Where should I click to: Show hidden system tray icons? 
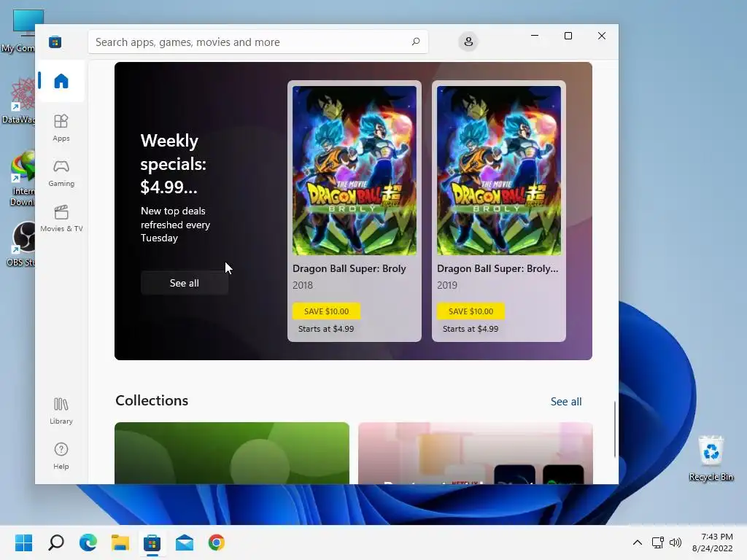638,542
